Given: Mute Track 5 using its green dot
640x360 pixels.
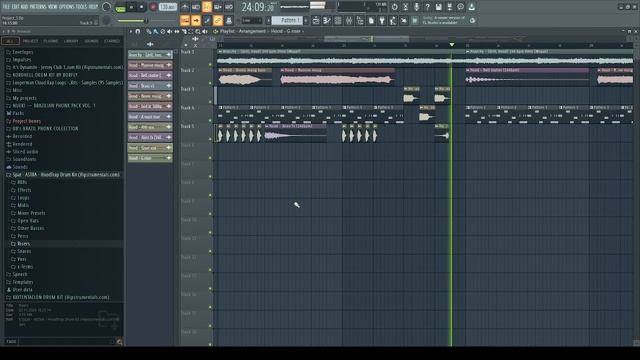Looking at the screenshot, I should [210, 139].
